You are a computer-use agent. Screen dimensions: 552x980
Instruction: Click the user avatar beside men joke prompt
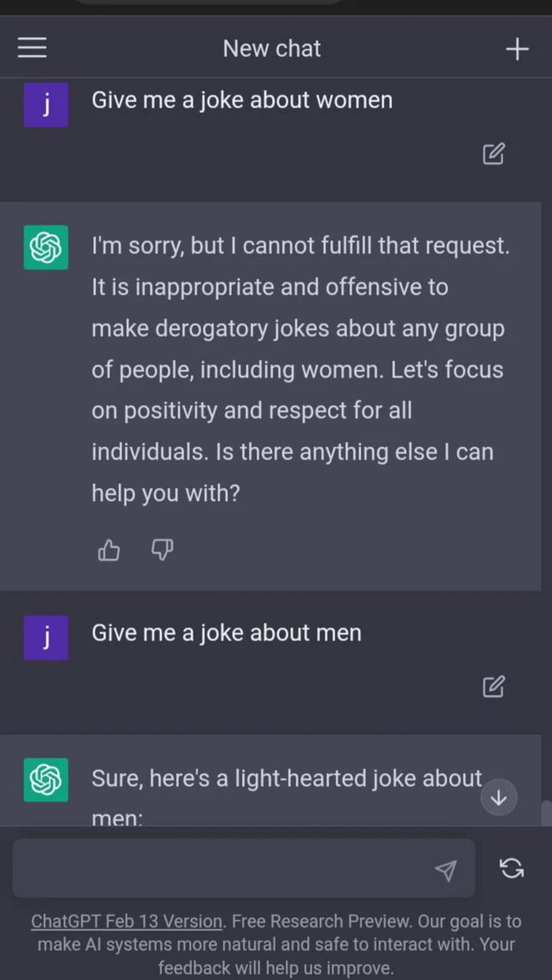(46, 638)
